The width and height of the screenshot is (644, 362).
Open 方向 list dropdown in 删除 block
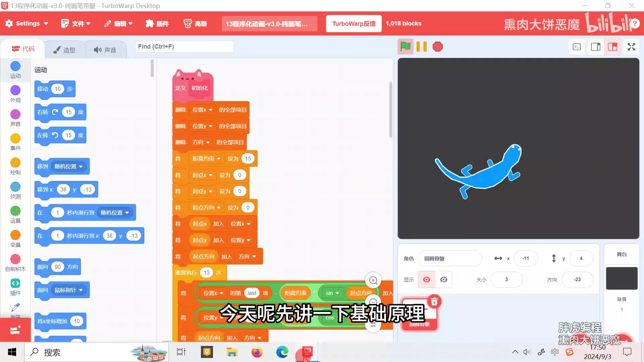point(201,142)
